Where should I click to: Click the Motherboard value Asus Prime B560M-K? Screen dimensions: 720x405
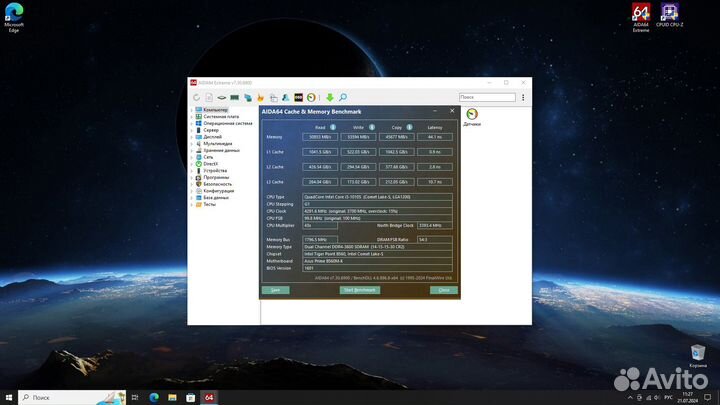[x=377, y=261]
